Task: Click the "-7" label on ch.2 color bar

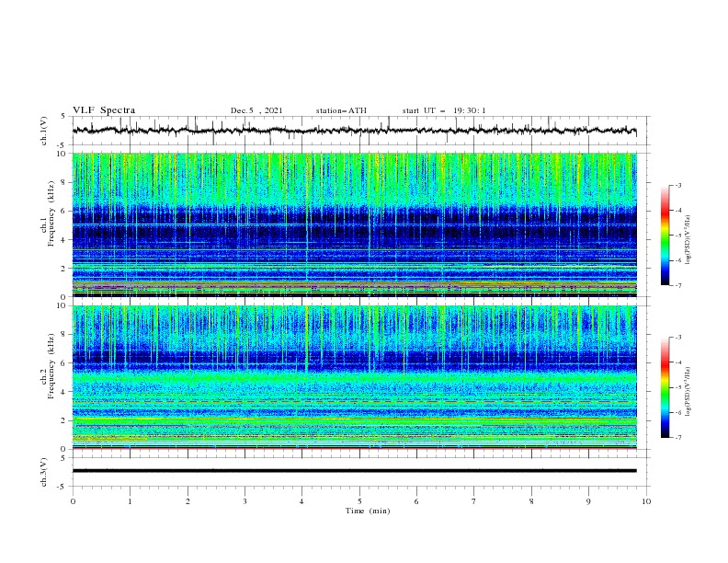Action: (677, 438)
